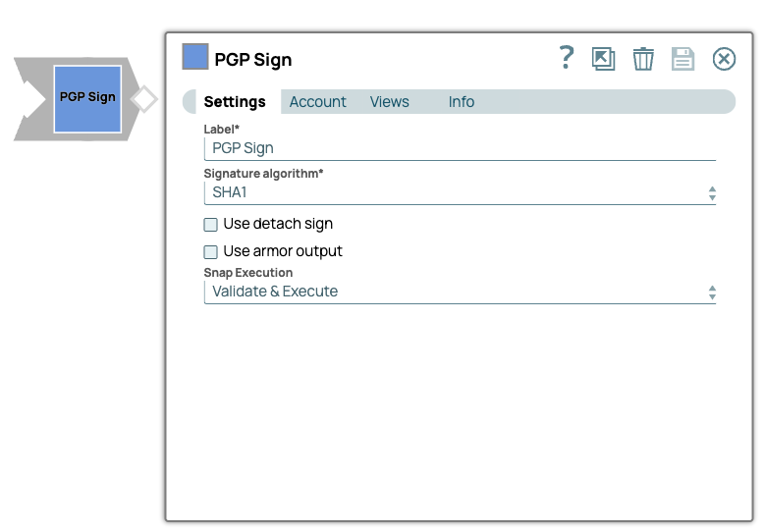Save settings with the floppy disk icon
The height and width of the screenshot is (532, 764).
point(682,59)
